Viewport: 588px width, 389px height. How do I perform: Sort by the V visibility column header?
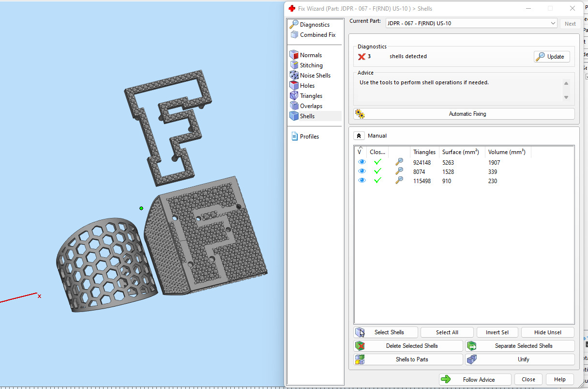click(361, 152)
